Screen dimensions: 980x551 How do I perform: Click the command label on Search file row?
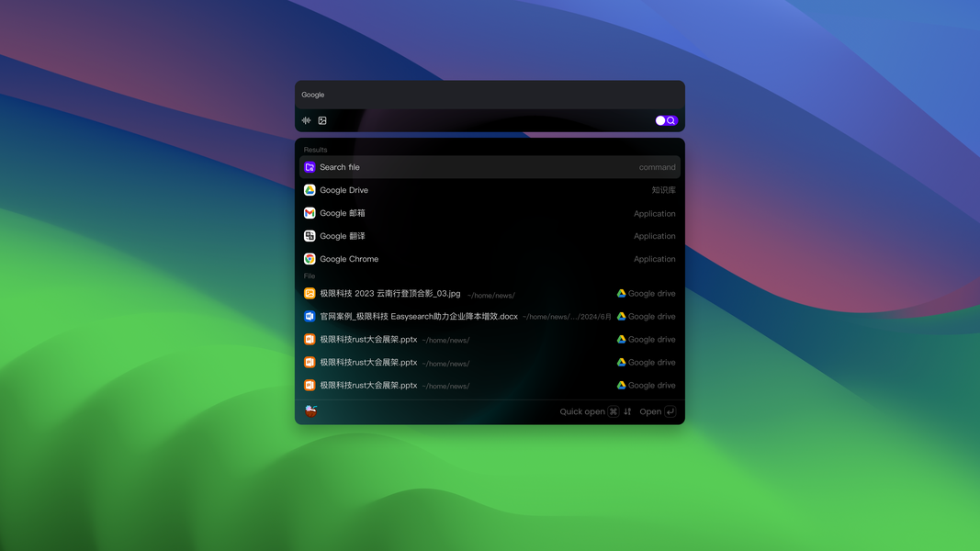click(657, 167)
